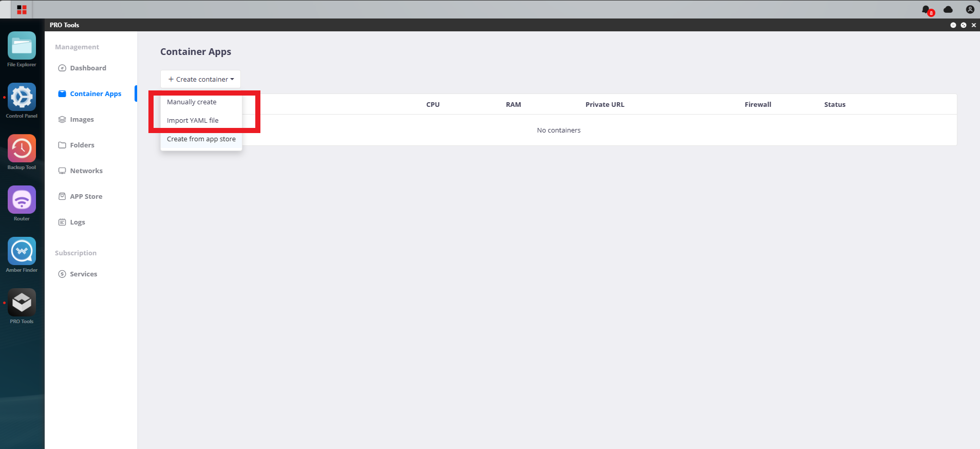Minimize the PRO Tools window
980x449 pixels.
[x=953, y=25]
